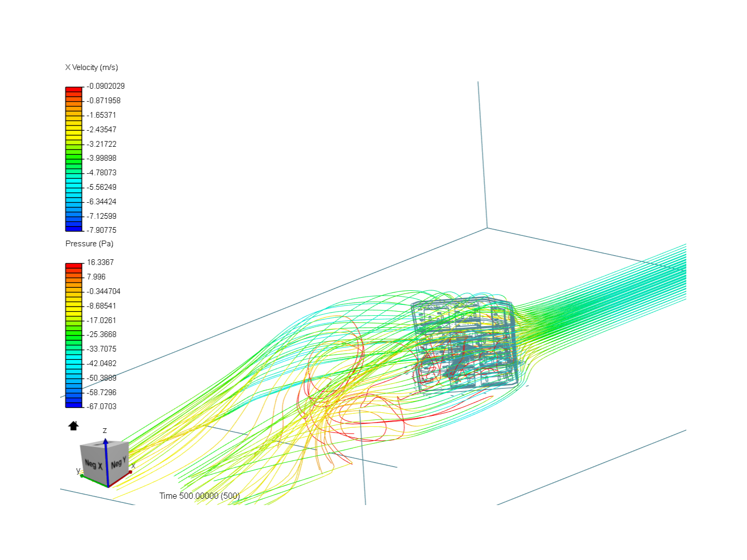Select the Neg X face of orientation cube

pyautogui.click(x=93, y=465)
